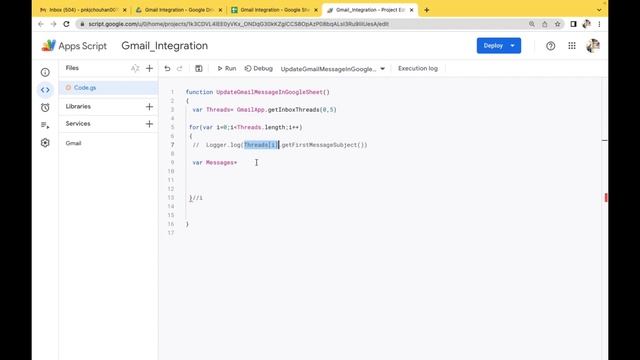Open a new browser tab
Screen dimensions: 640x360
point(427,10)
